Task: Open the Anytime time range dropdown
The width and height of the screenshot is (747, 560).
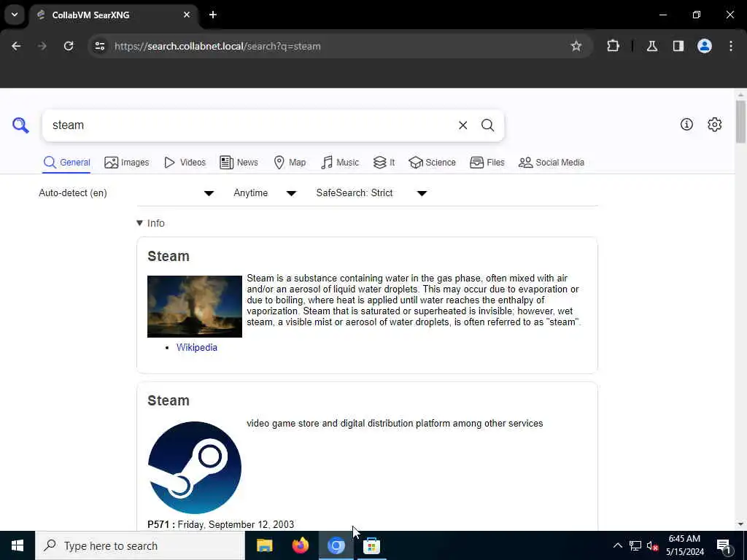Action: [265, 192]
